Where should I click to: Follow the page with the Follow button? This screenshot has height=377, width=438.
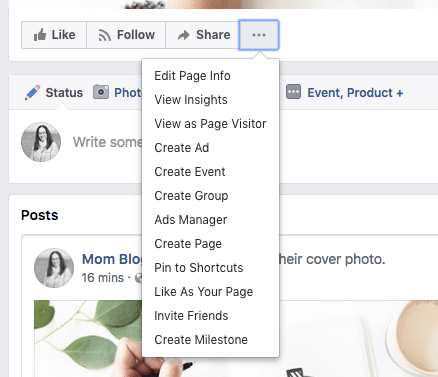click(x=126, y=35)
